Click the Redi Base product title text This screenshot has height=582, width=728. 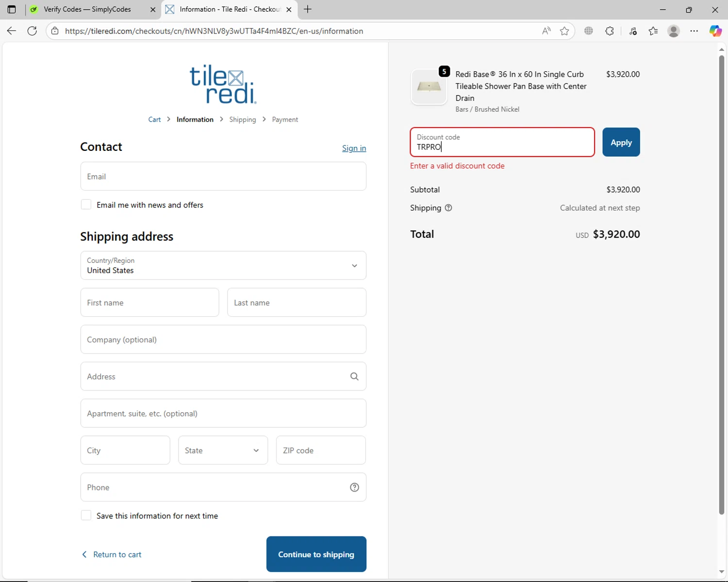pos(521,86)
